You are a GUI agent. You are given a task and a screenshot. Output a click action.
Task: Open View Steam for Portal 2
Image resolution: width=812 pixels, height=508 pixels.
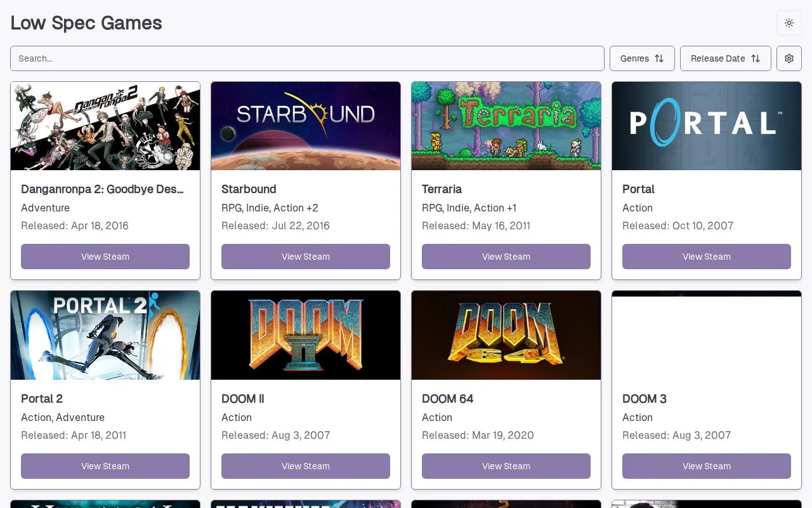(x=105, y=466)
